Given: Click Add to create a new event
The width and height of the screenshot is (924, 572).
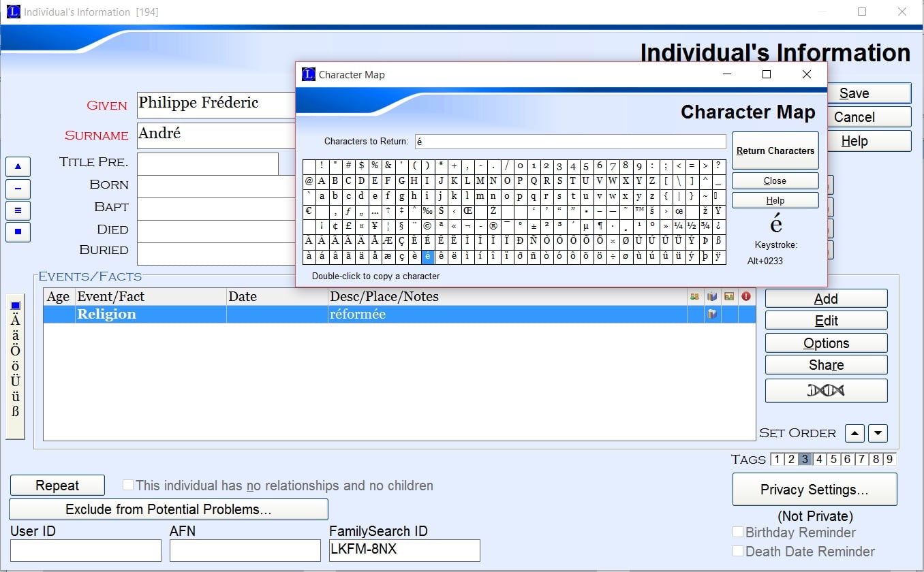Looking at the screenshot, I should point(826,298).
